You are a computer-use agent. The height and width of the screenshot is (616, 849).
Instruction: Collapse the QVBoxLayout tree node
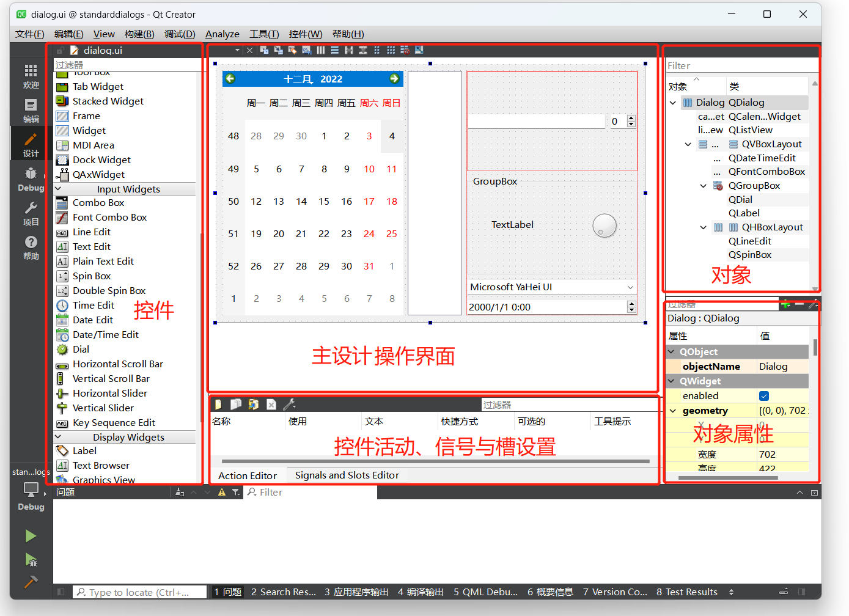(x=688, y=144)
